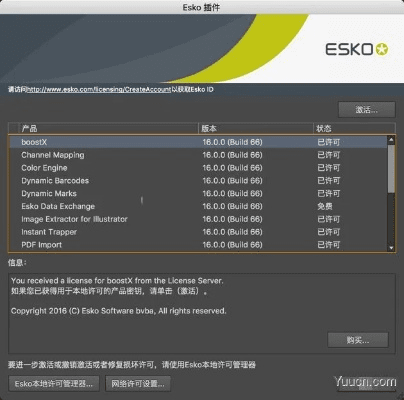Click the boostX license message text
Screen dimensions: 404x400
pyautogui.click(x=117, y=281)
